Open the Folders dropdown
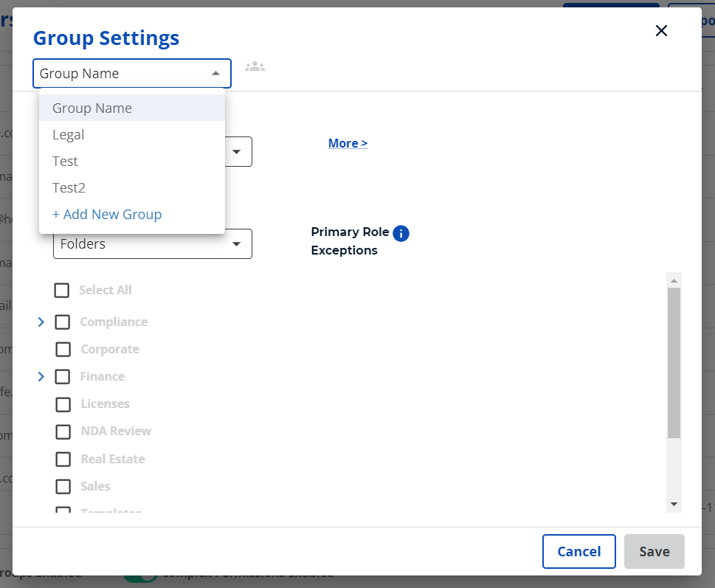The height and width of the screenshot is (588, 715). pyautogui.click(x=152, y=244)
